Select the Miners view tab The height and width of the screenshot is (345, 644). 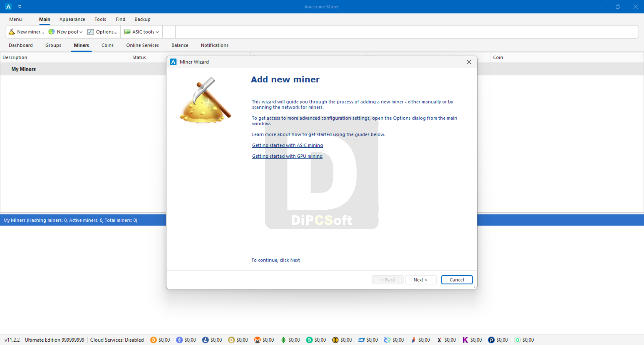[82, 45]
